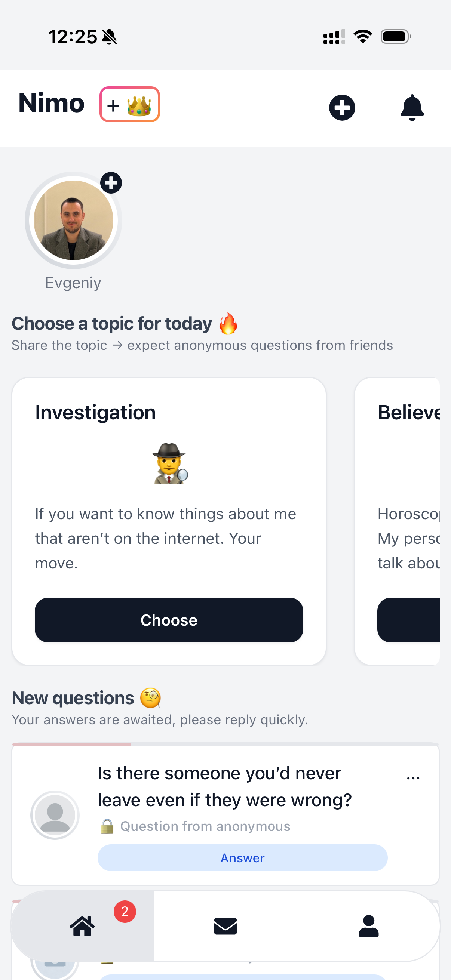Tap the Investigation card title
Screen dimensions: 451x980
[x=95, y=412]
